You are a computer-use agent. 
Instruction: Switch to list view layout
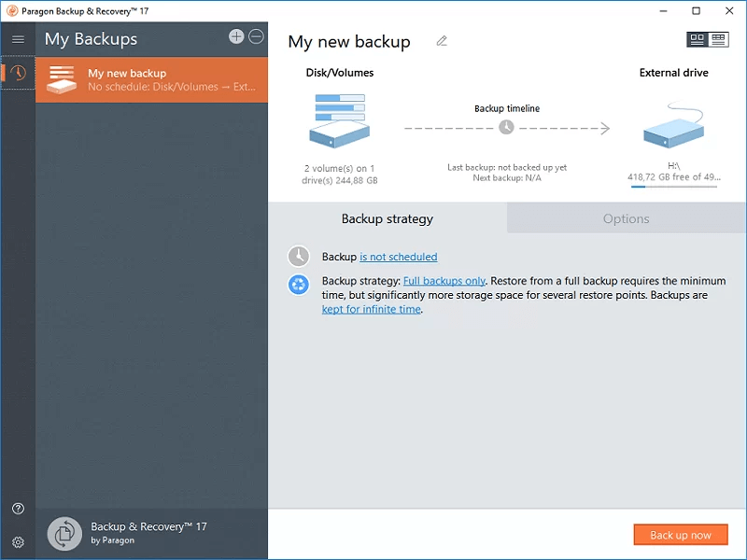click(717, 39)
